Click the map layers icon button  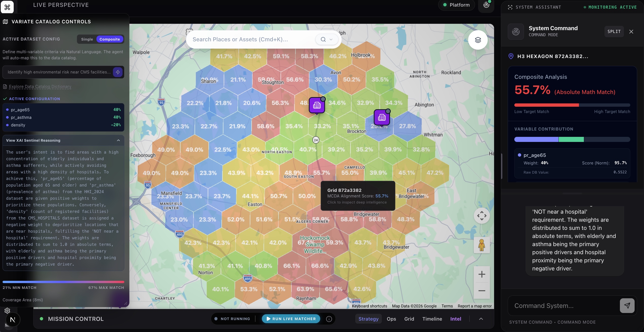coord(478,40)
